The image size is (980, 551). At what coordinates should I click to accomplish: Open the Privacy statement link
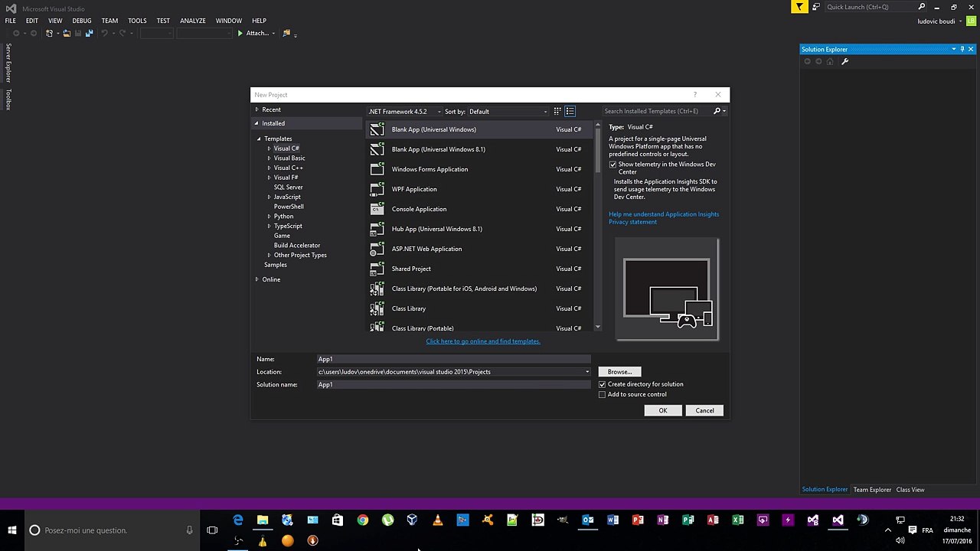pos(632,222)
